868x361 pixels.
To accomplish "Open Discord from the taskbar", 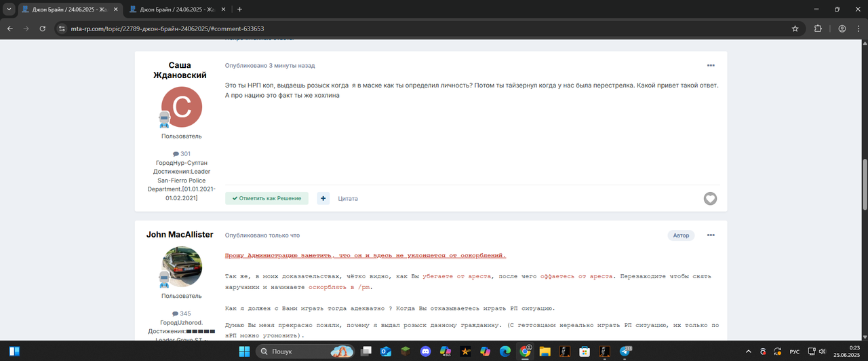I will coord(425,351).
